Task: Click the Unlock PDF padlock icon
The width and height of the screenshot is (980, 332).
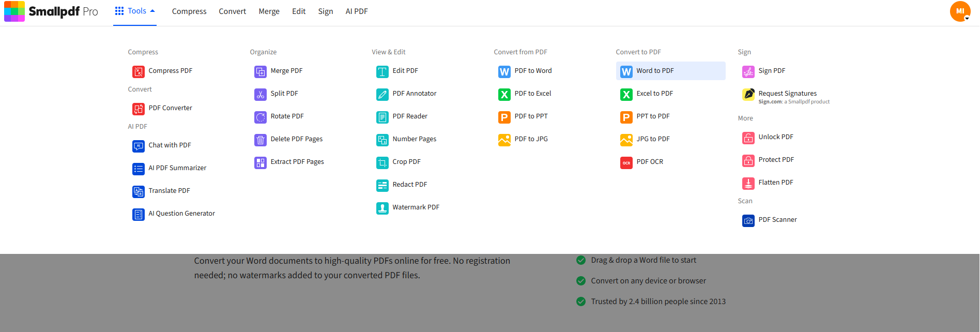Action: [x=748, y=138]
